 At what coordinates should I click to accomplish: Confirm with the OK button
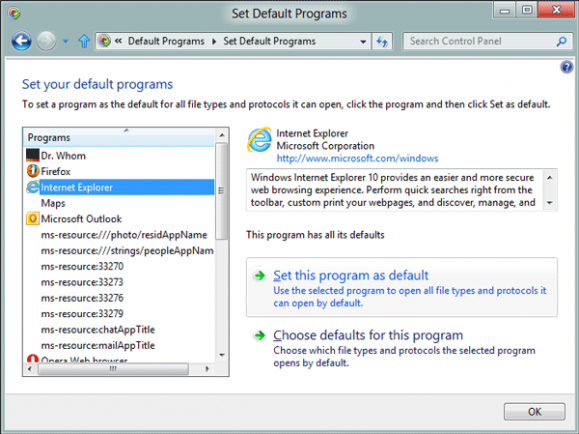pyautogui.click(x=534, y=411)
